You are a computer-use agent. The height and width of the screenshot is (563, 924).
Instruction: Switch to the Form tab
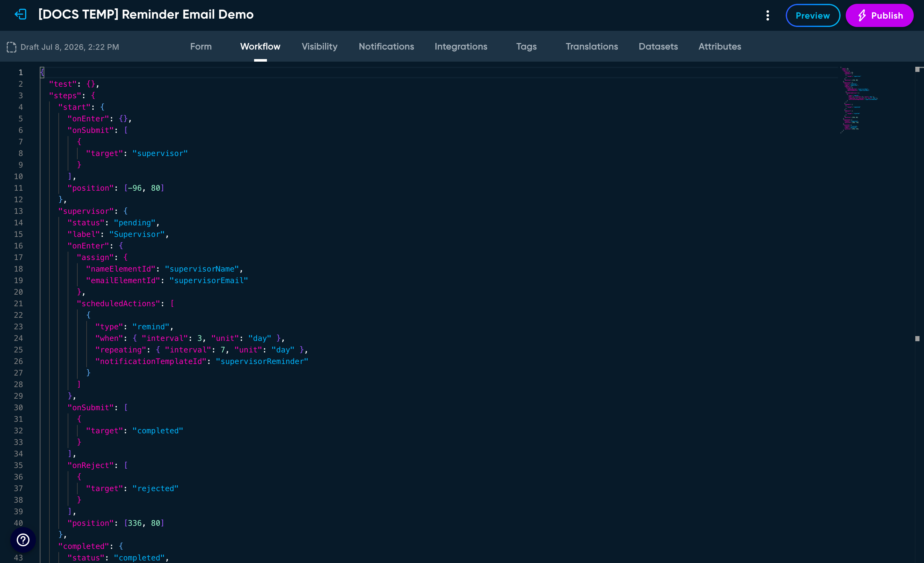pyautogui.click(x=201, y=47)
